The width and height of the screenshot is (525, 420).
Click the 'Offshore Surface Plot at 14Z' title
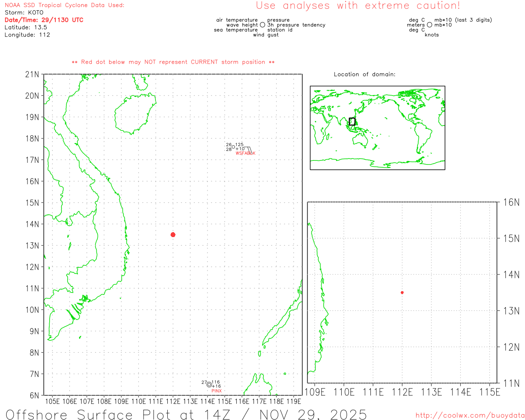point(186,414)
